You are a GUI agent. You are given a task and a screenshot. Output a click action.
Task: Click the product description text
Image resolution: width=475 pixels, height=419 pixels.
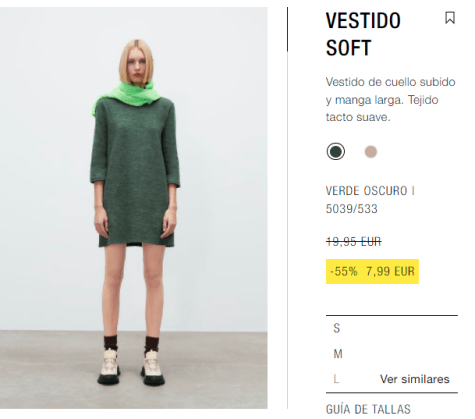pos(390,99)
